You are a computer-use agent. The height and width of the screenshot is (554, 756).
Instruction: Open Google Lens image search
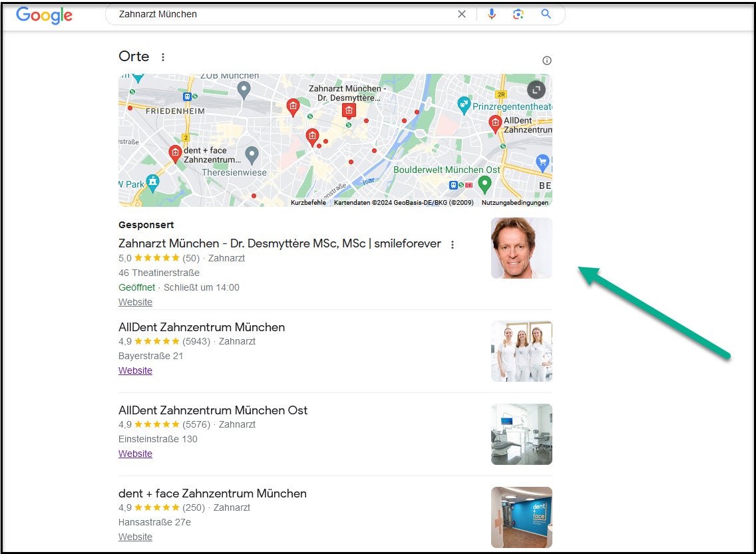[x=518, y=14]
